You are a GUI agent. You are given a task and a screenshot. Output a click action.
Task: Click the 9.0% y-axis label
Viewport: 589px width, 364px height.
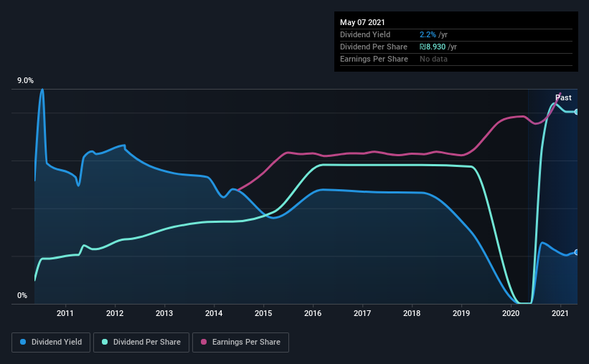25,81
